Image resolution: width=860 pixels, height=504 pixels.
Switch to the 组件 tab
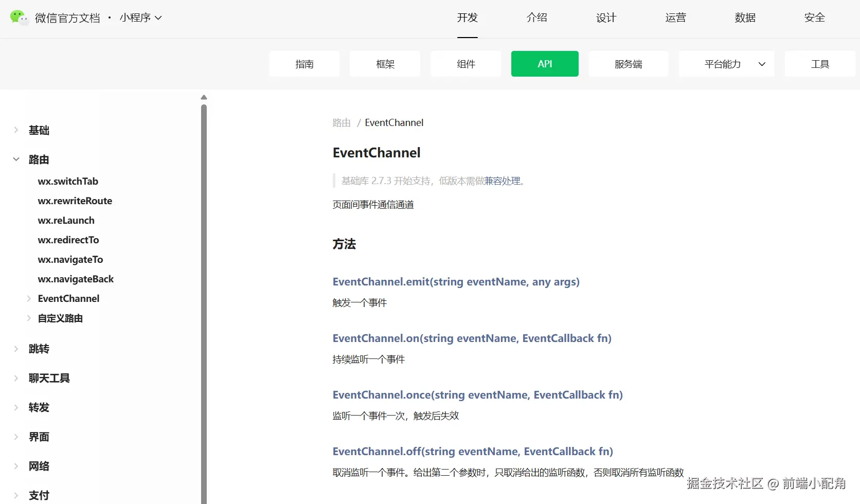[x=465, y=64]
